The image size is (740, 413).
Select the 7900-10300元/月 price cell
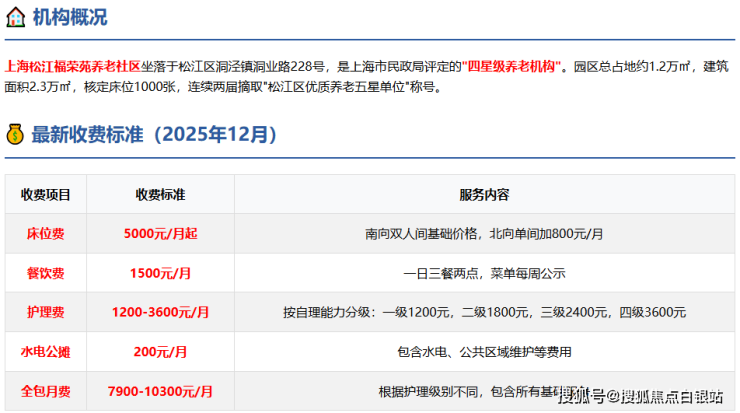(160, 391)
